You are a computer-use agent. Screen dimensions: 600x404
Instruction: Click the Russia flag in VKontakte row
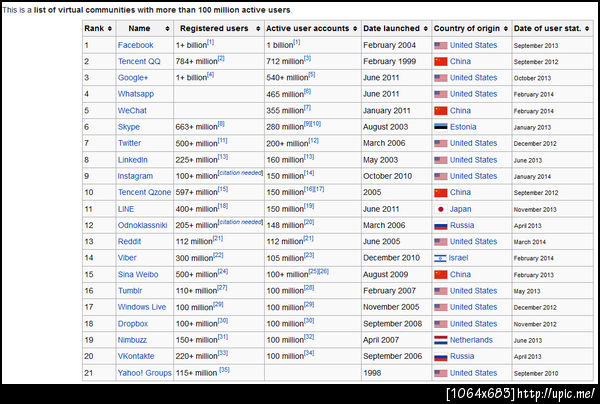[440, 357]
